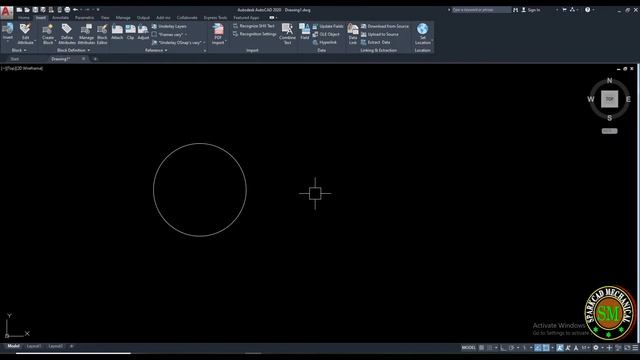Click Download from Source
This screenshot has height=360, width=640.
[385, 26]
